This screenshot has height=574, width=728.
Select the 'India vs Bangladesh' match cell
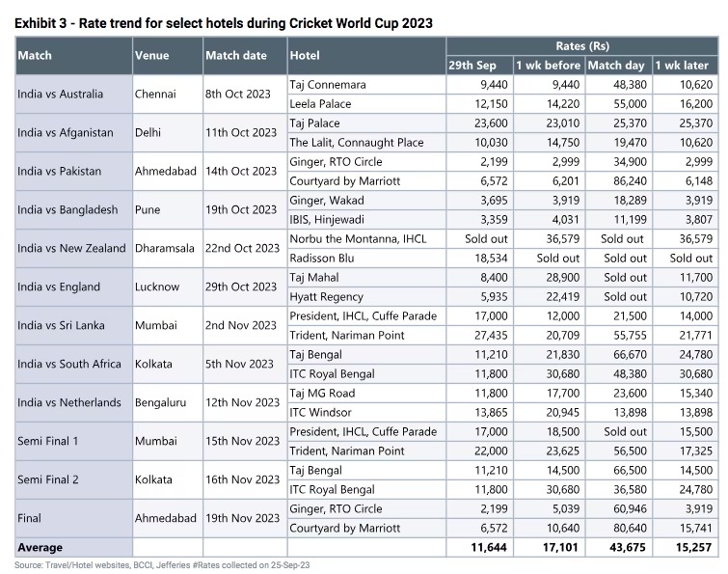click(74, 210)
